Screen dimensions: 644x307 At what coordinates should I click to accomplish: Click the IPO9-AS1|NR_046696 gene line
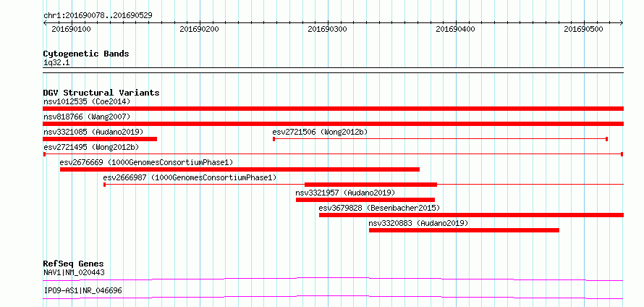point(333,297)
